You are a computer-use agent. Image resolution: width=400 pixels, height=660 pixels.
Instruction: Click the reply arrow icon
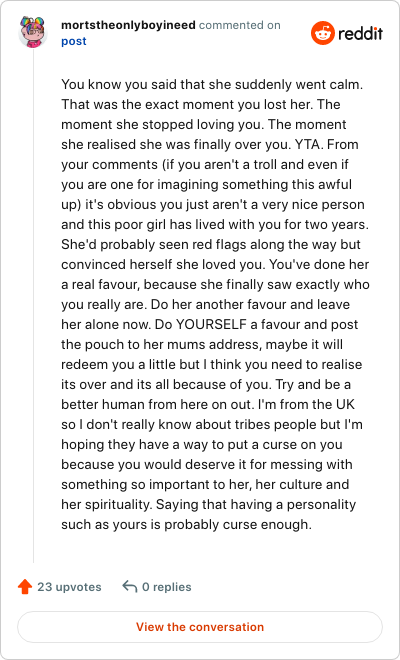pyautogui.click(x=130, y=586)
